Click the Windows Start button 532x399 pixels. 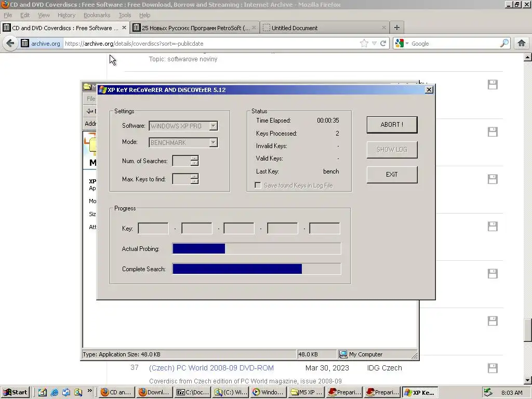(15, 392)
